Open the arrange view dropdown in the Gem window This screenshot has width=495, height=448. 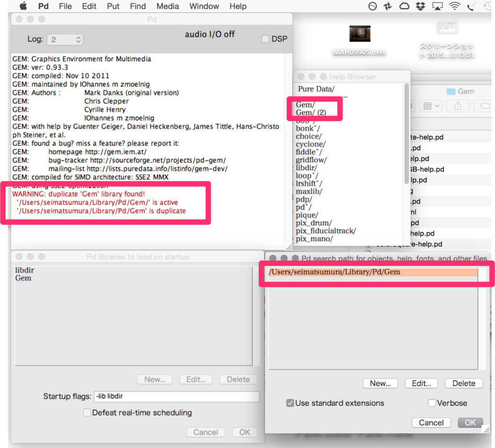[x=431, y=106]
